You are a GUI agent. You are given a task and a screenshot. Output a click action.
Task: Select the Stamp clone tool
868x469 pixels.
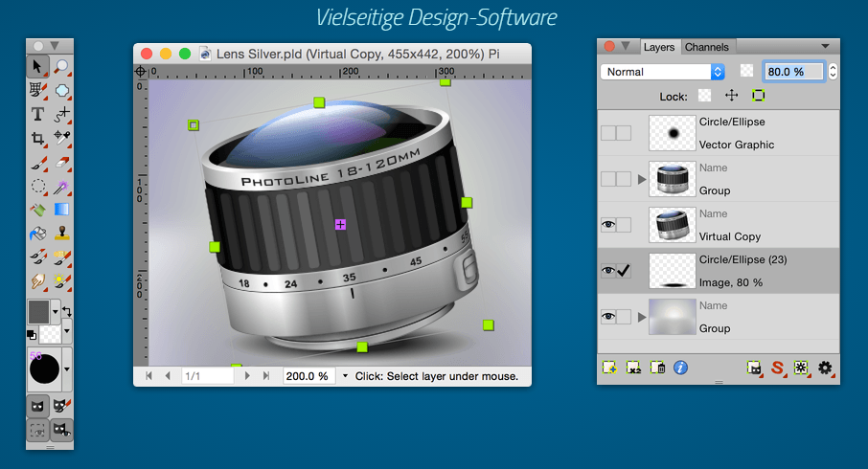(61, 233)
